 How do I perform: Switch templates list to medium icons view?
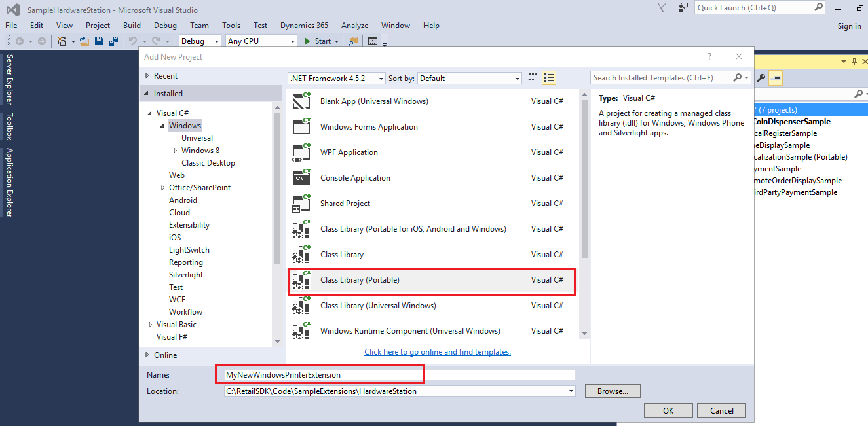tap(549, 78)
